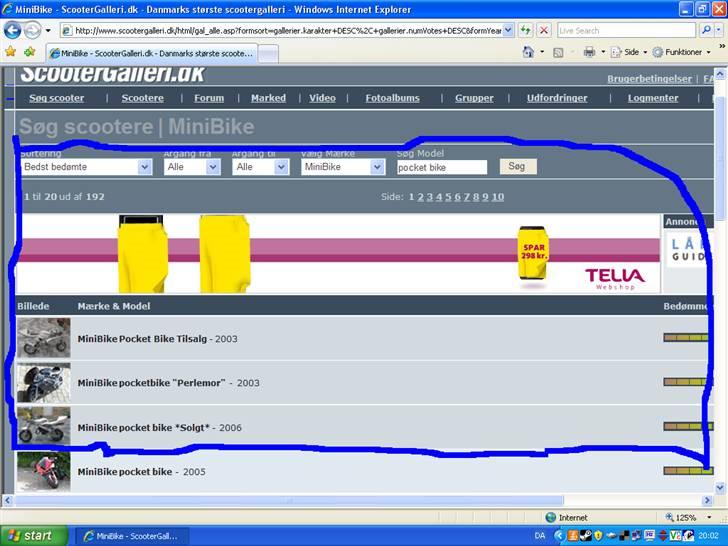
Task: Go to results page 2
Action: click(420, 197)
